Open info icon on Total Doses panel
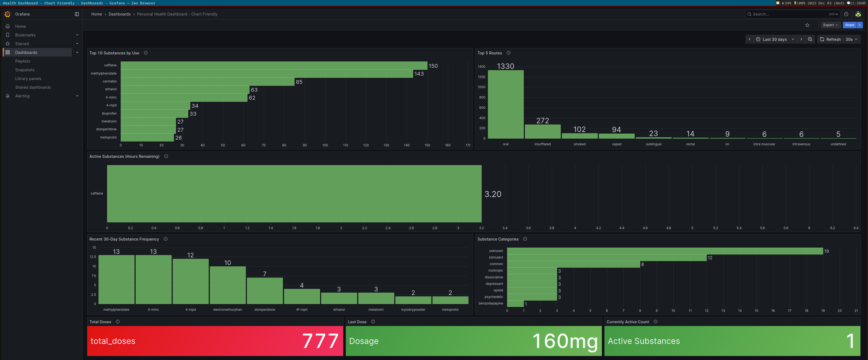This screenshot has width=868, height=360. click(x=117, y=322)
